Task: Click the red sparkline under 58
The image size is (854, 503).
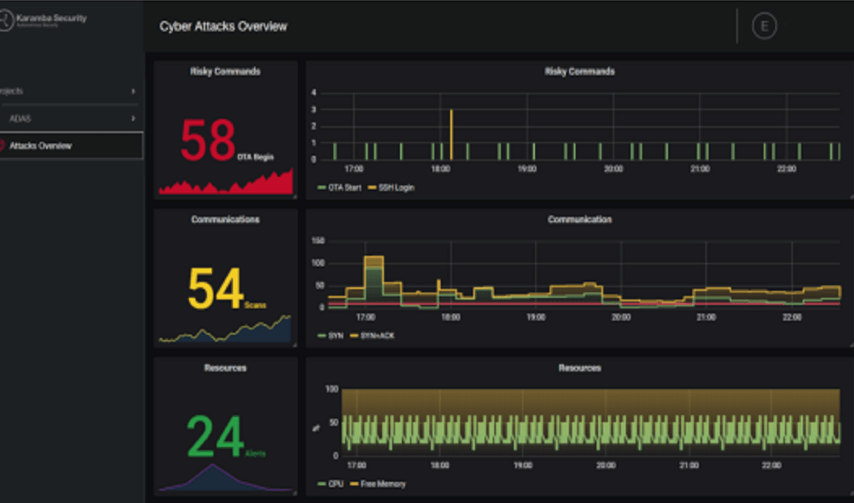Action: 226,182
